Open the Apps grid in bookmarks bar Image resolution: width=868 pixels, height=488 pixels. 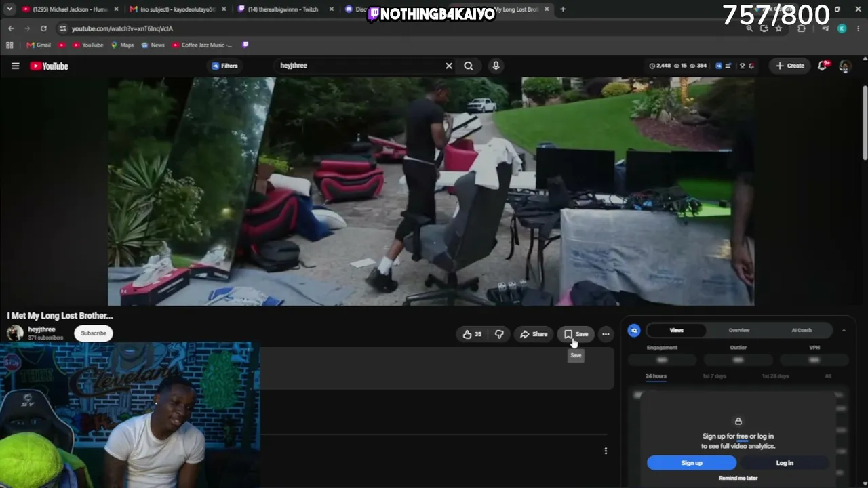point(9,45)
